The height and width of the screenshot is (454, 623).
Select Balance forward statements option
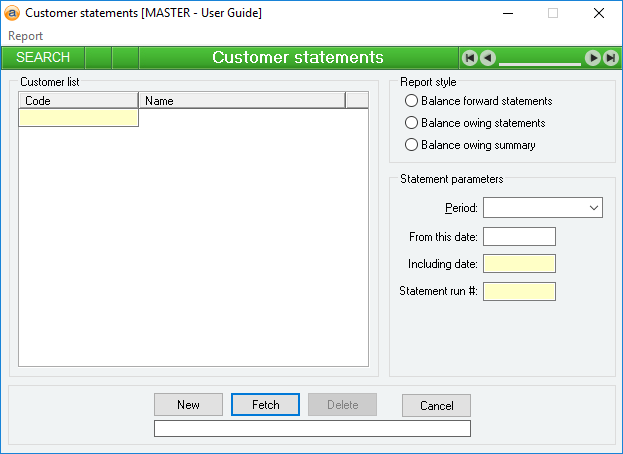(x=411, y=101)
